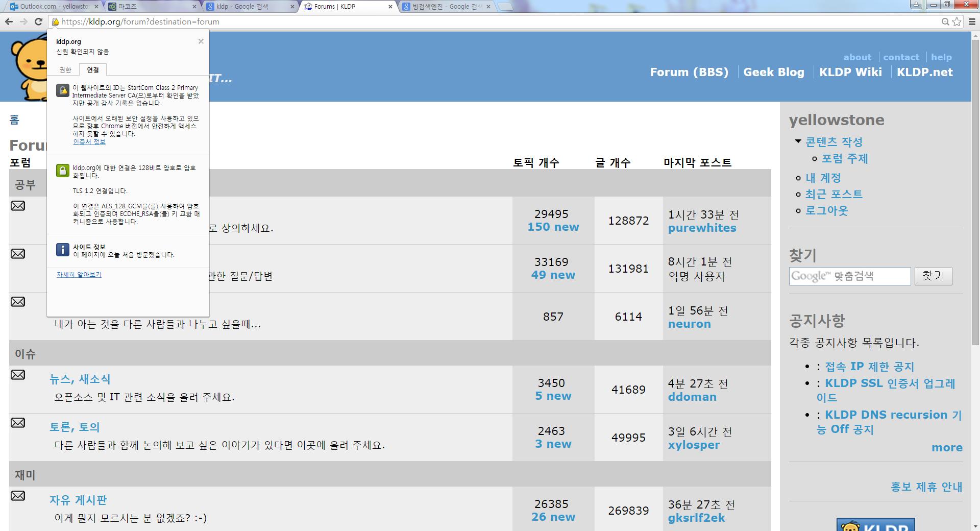980x531 pixels.
Task: Reload the page with refresh icon
Action: [x=38, y=21]
